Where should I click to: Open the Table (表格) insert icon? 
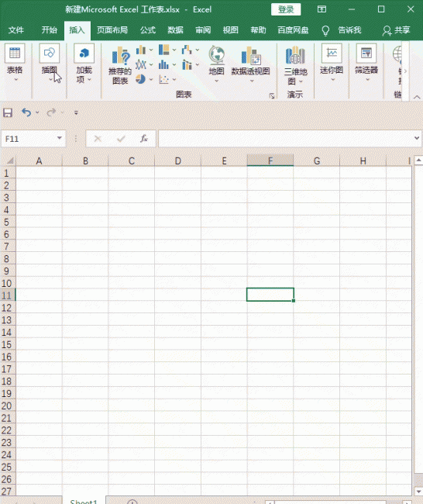click(15, 54)
